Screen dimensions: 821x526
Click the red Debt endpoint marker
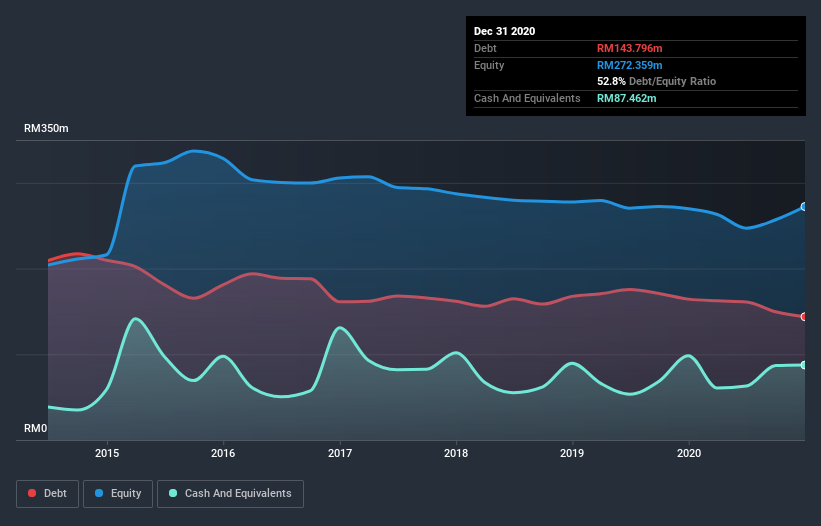click(804, 317)
